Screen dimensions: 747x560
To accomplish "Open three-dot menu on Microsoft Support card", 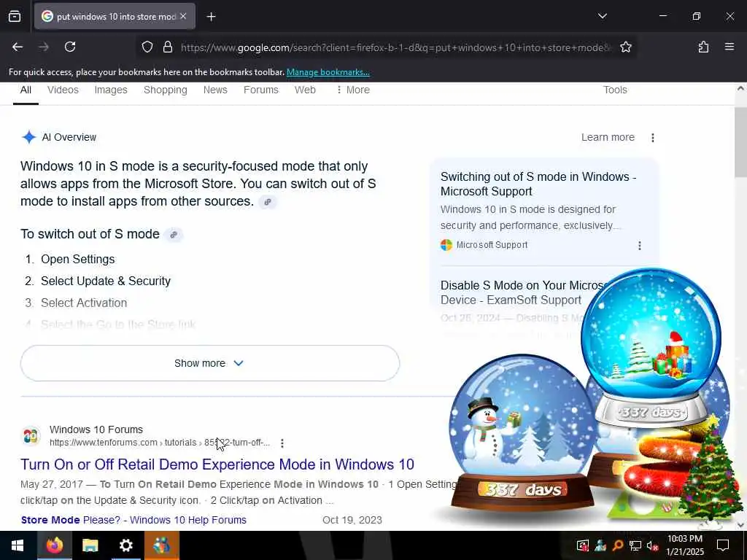I will (639, 245).
